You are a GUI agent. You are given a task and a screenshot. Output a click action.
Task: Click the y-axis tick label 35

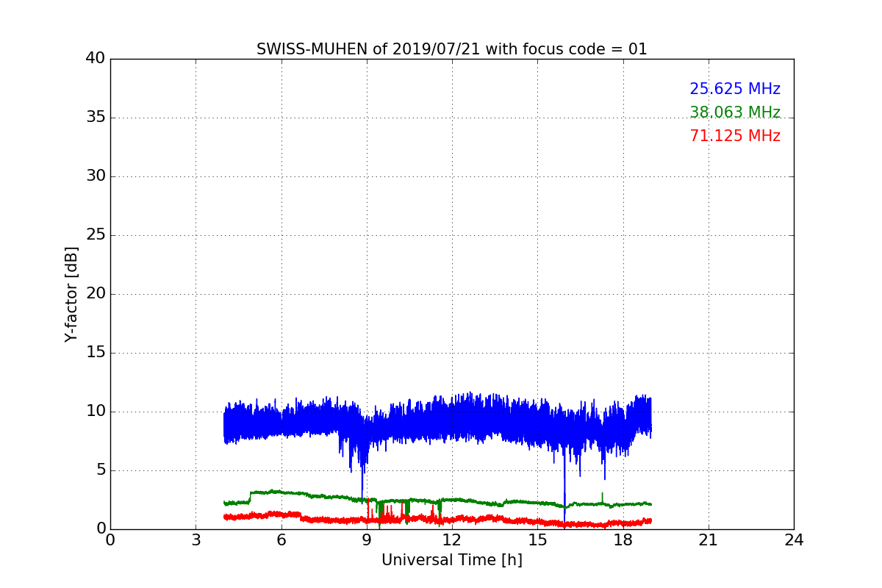coord(96,118)
